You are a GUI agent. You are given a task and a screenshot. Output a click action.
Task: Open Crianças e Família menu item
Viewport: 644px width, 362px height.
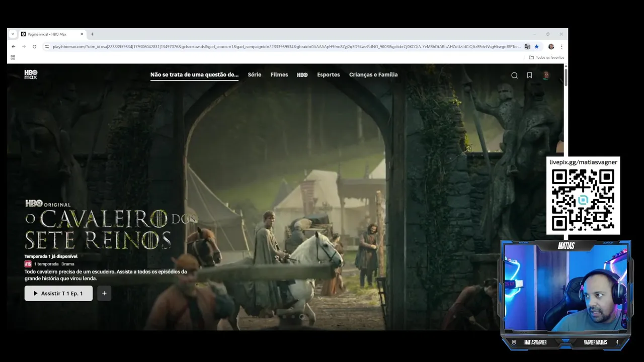[x=373, y=75]
